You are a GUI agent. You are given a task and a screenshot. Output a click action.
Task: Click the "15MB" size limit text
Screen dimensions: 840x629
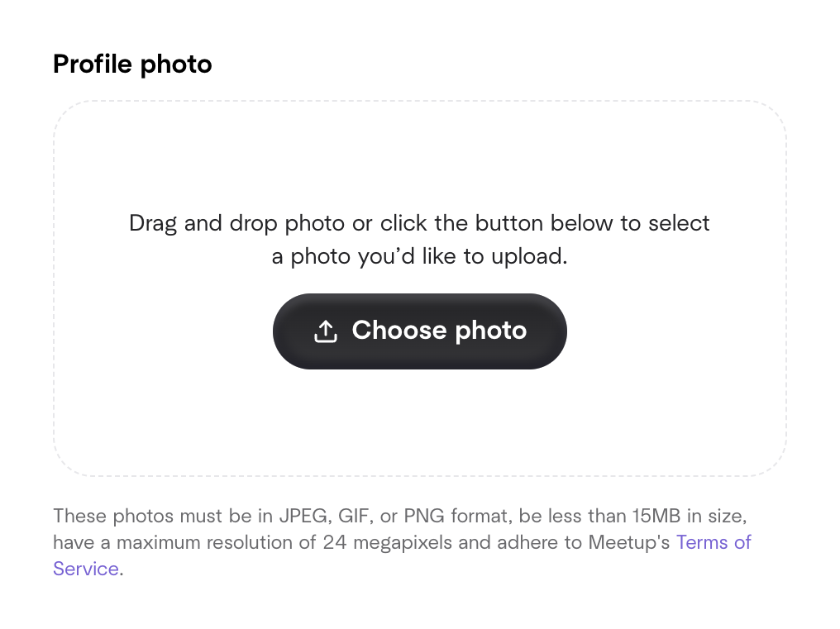[x=657, y=517]
